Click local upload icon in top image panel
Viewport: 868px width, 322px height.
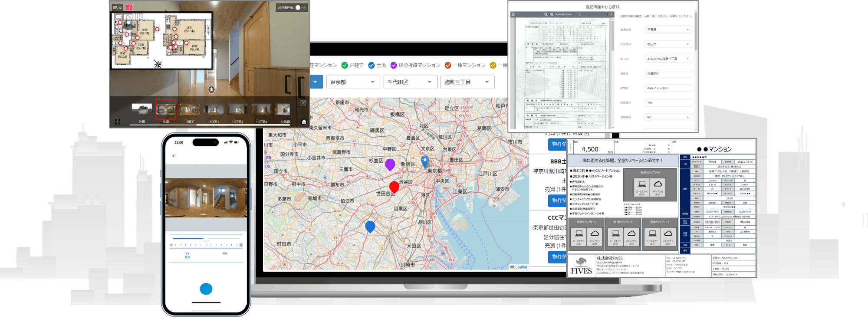[642, 184]
